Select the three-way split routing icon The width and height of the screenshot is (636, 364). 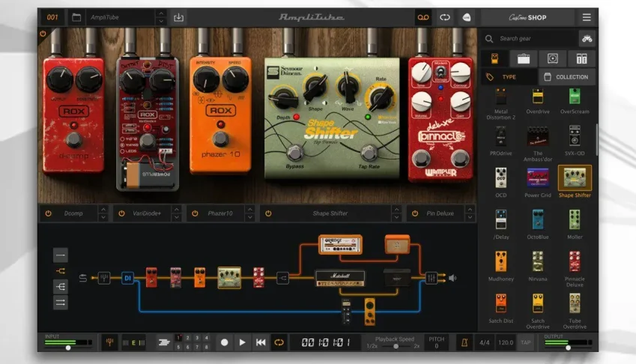click(x=61, y=287)
